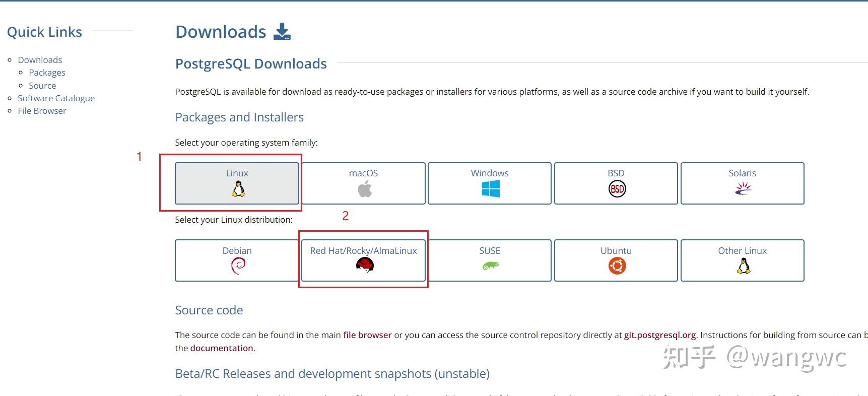
Task: Click the Debian swirl logo
Action: click(238, 266)
